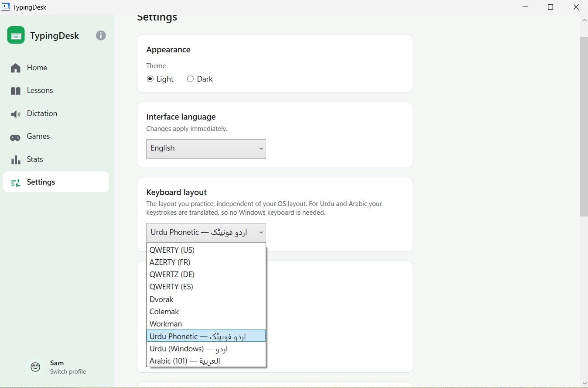Select highlighted Urdu Phonetic list option
This screenshot has width=588, height=388.
tap(206, 336)
